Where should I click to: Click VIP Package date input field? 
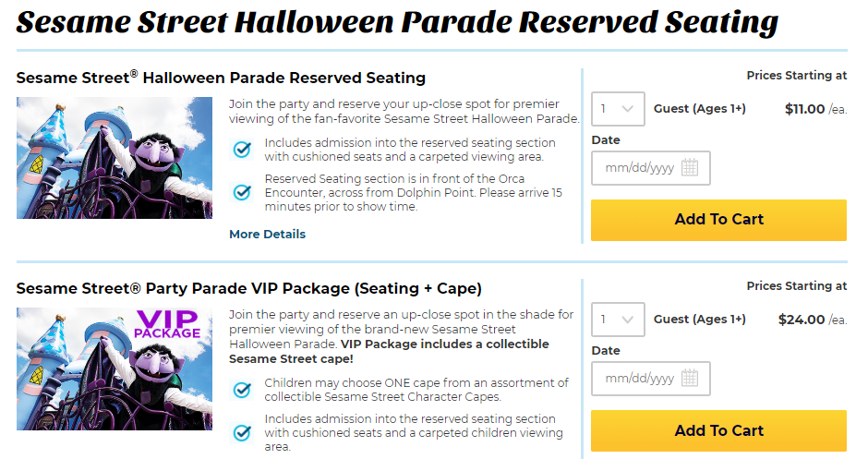coord(650,379)
